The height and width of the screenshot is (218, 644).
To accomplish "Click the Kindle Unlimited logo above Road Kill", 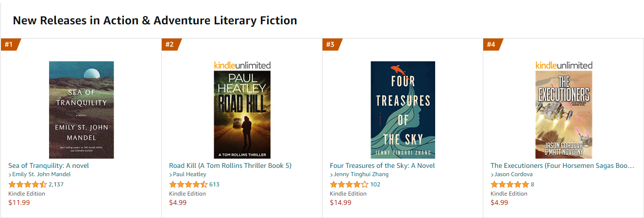I will pos(242,65).
